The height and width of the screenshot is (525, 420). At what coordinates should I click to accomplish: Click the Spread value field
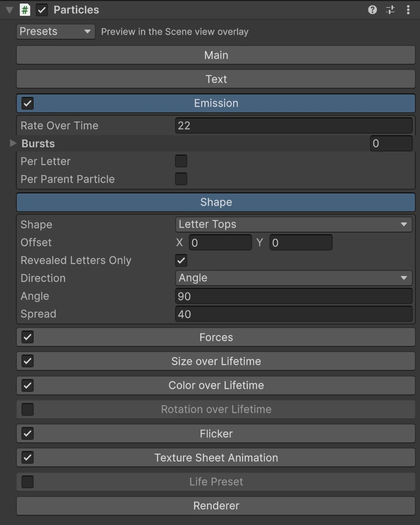[294, 314]
